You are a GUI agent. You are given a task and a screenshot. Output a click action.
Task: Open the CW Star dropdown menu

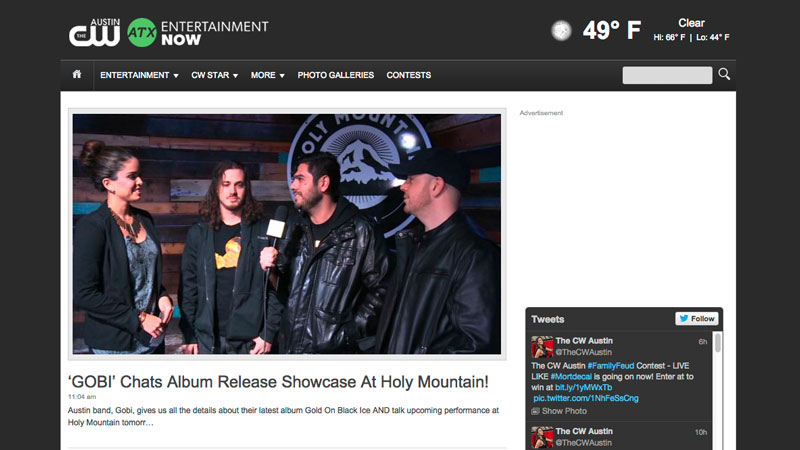[214, 75]
